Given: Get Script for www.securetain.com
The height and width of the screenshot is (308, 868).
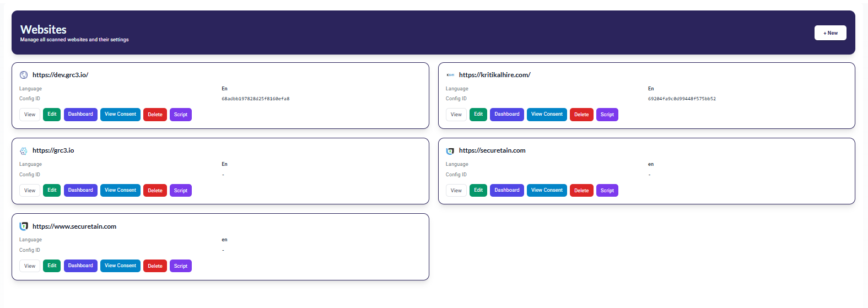Looking at the screenshot, I should (181, 266).
